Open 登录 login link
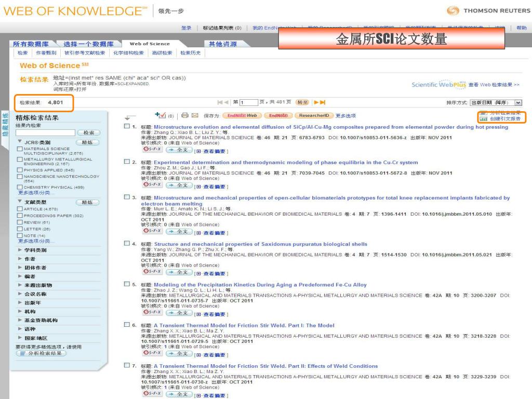Viewport: 532px width, 399px height. coord(186,28)
